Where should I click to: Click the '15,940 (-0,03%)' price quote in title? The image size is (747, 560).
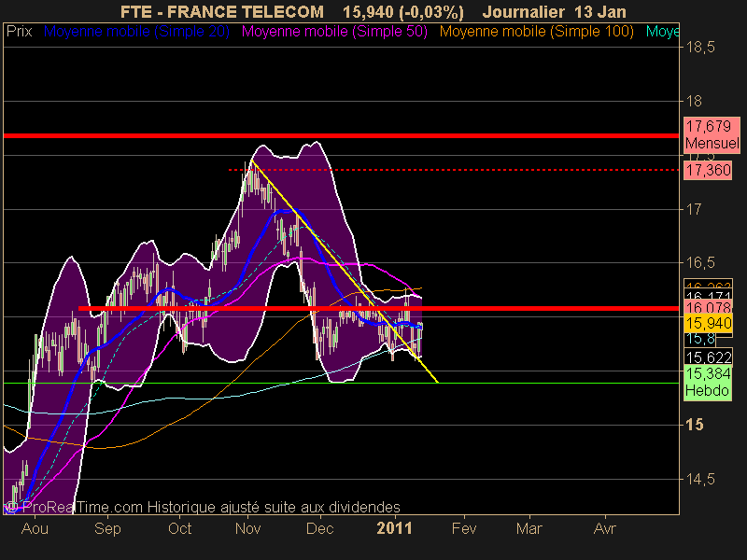click(x=403, y=11)
